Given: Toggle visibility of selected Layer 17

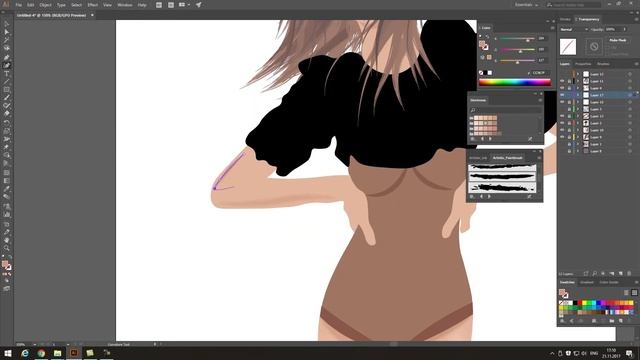Looking at the screenshot, I should point(562,95).
